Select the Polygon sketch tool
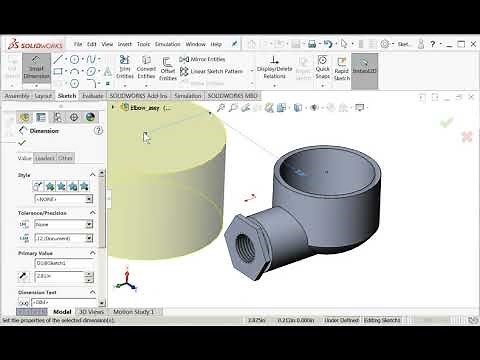Screen dimensions: 480x360 tap(74, 83)
